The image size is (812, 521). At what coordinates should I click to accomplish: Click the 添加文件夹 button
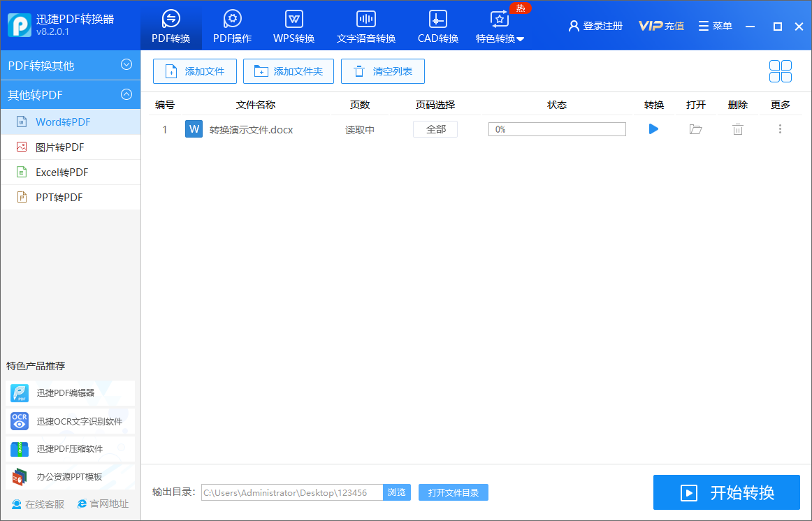click(289, 71)
